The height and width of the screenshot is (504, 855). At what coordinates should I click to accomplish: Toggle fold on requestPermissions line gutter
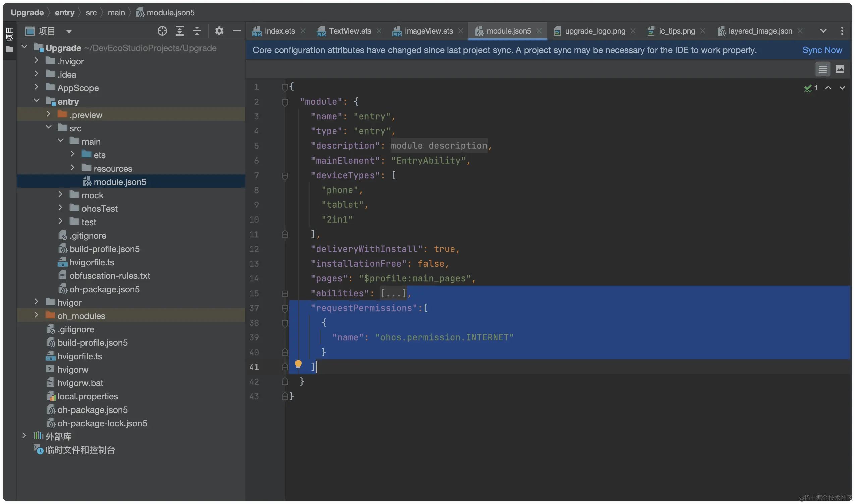coord(285,308)
